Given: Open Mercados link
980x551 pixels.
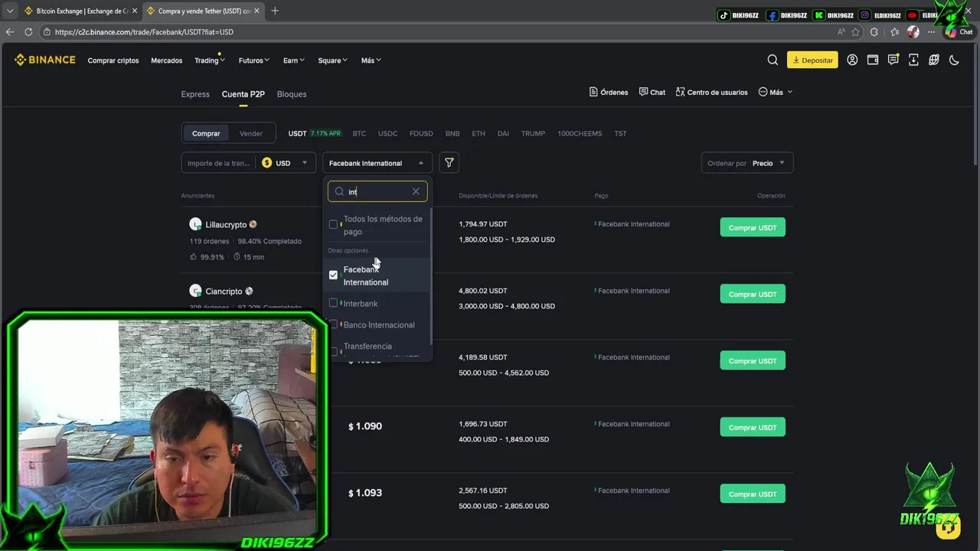Looking at the screenshot, I should 167,60.
